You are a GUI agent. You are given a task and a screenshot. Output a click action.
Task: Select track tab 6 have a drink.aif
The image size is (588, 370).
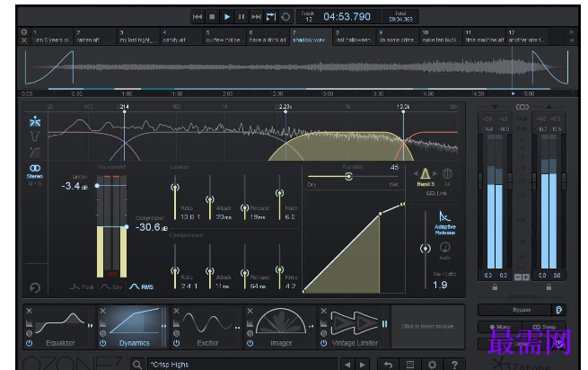point(268,37)
